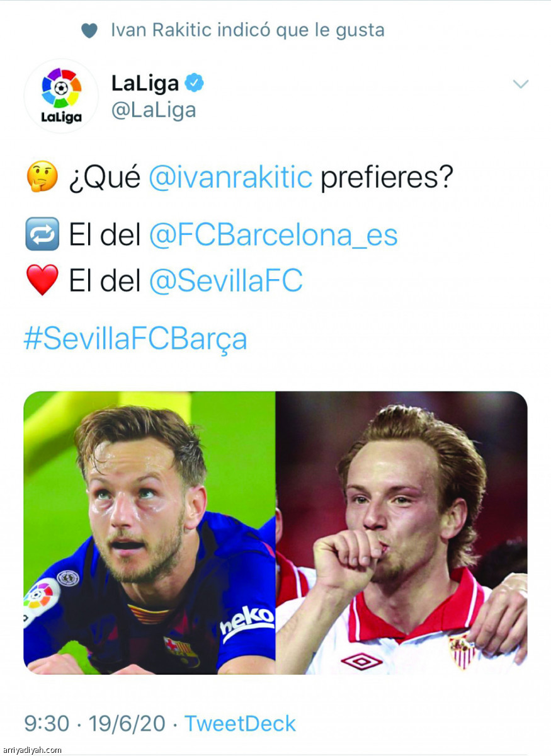Click the '¿Qué ... prefieres?' tweet text

pos(239,179)
